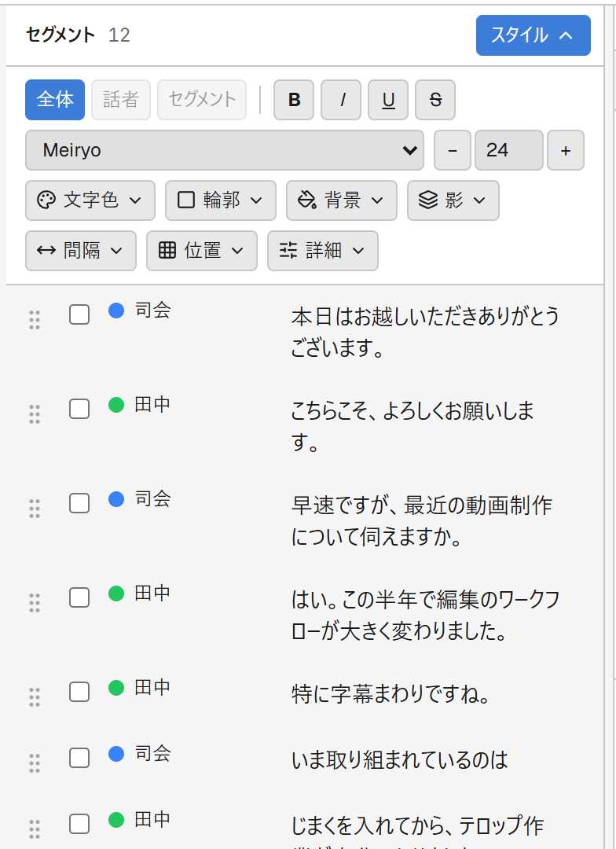Toggle bold formatting button

294,100
